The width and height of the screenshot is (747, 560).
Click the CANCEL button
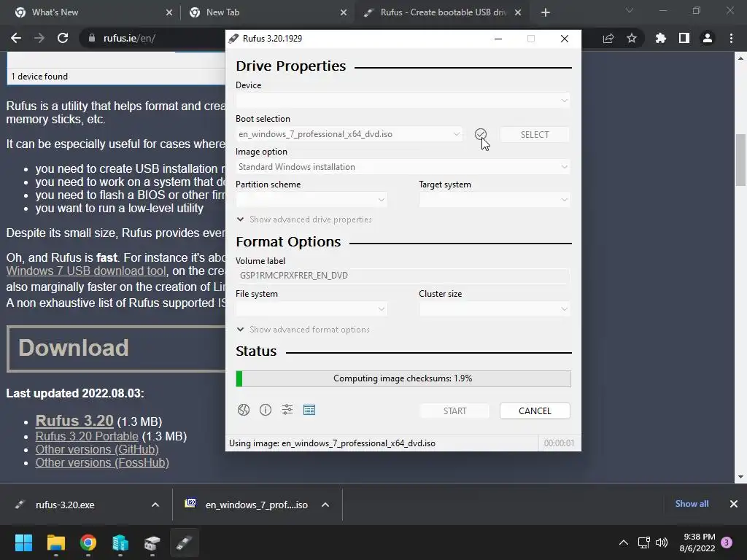(535, 411)
